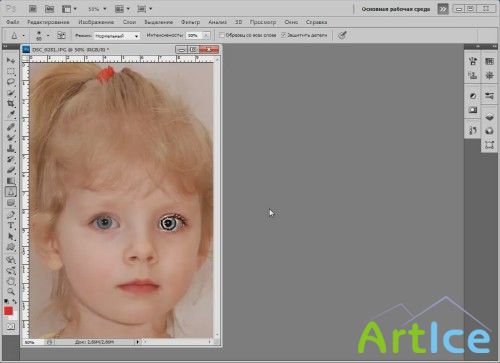Select the Zoom tool in toolbox
Screen dimensions: 500x363
[x=11, y=292]
